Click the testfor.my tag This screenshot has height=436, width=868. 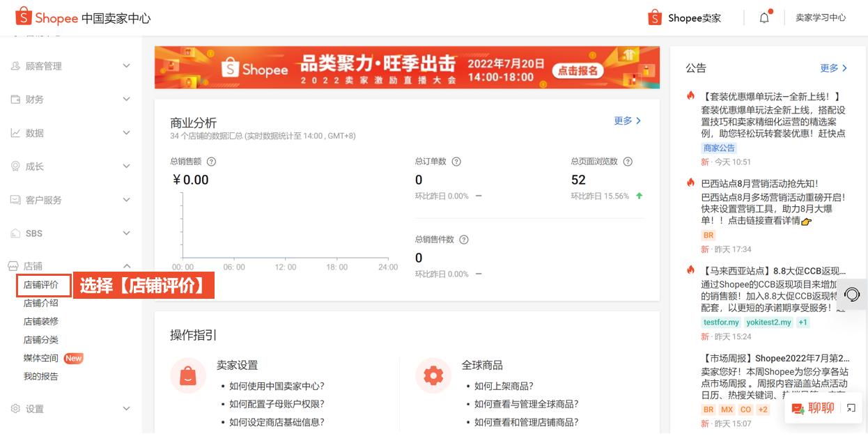(721, 322)
